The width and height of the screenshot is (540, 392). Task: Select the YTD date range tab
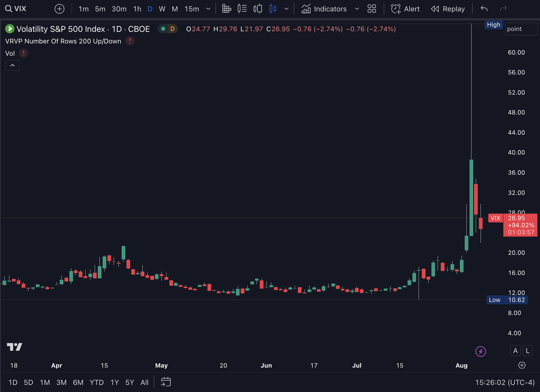click(97, 382)
